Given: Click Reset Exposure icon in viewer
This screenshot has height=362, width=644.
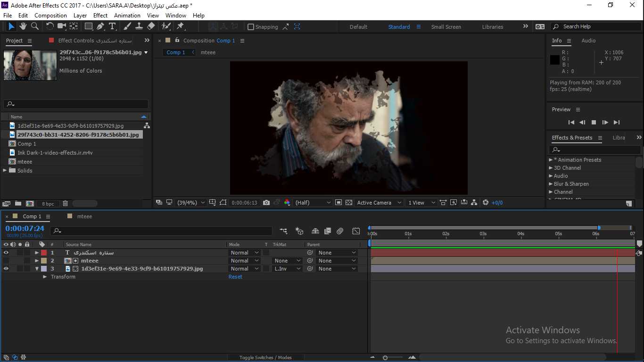Looking at the screenshot, I should [486, 203].
